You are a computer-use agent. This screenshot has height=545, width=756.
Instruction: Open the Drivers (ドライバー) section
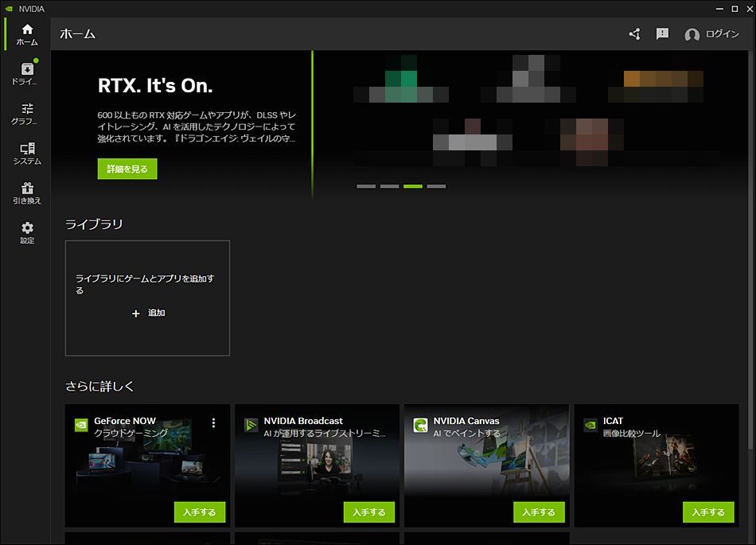point(26,74)
